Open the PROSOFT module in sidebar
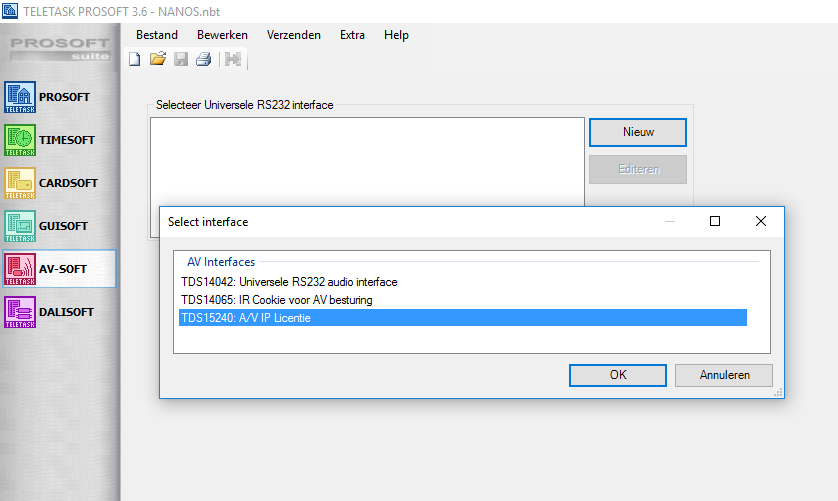838x501 pixels. 58,97
